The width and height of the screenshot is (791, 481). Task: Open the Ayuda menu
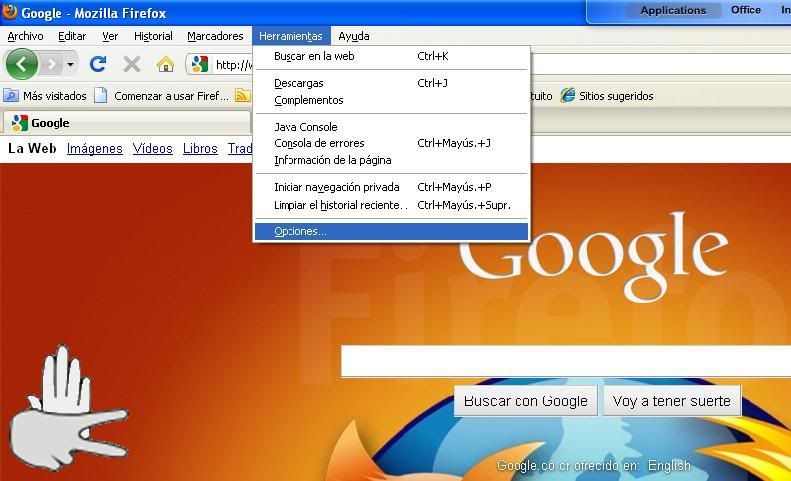(x=354, y=36)
